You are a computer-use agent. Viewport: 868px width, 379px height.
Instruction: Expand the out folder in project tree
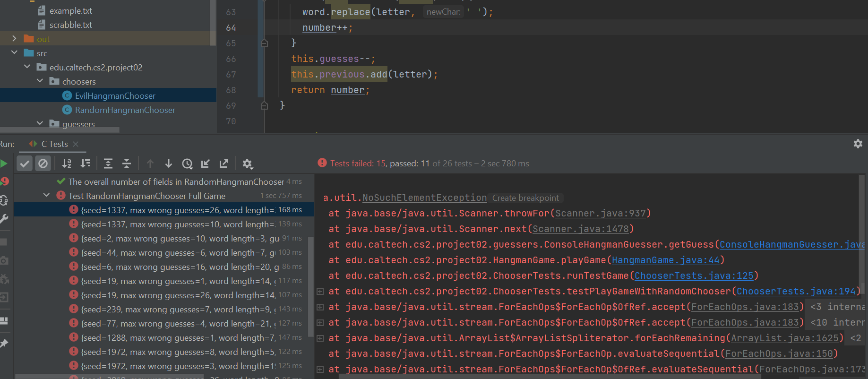coord(14,39)
